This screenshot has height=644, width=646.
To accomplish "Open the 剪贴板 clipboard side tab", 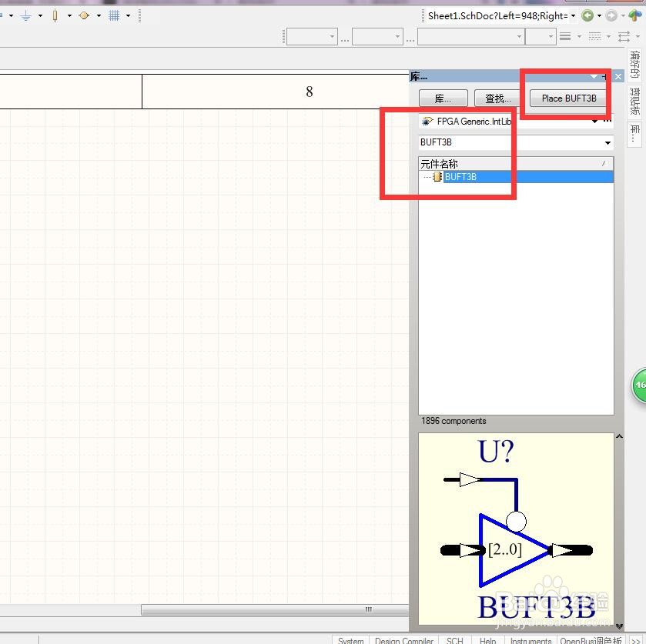I will 634,102.
